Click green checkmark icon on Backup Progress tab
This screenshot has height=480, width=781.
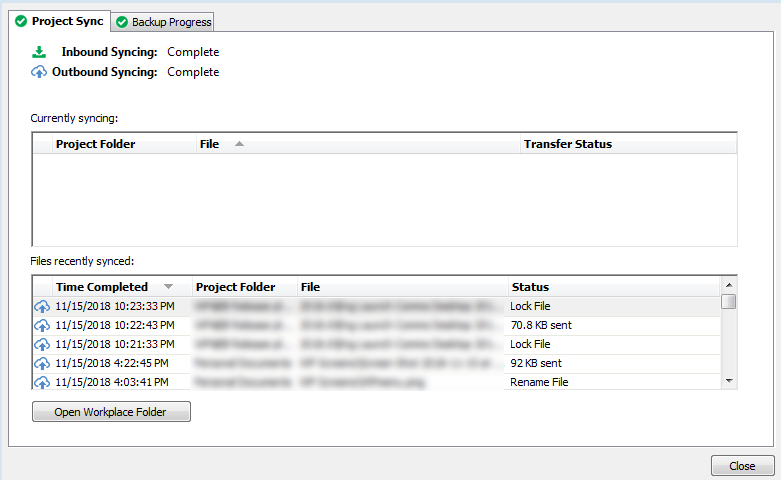(122, 22)
